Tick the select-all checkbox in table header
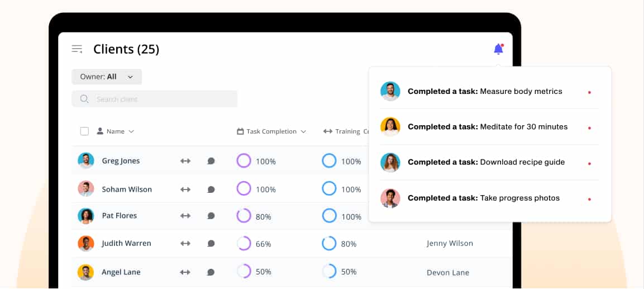Viewport: 644px width, 289px height. coord(84,131)
